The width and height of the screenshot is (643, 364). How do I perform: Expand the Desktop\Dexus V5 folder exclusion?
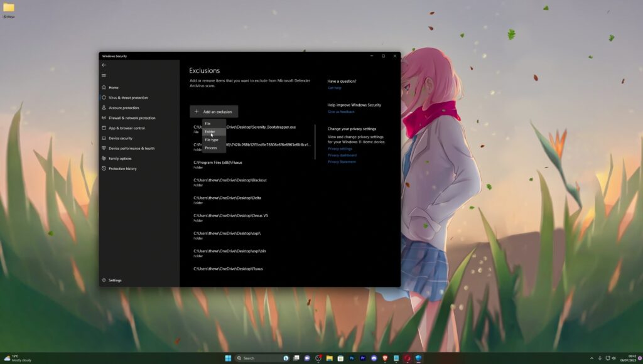tap(252, 218)
